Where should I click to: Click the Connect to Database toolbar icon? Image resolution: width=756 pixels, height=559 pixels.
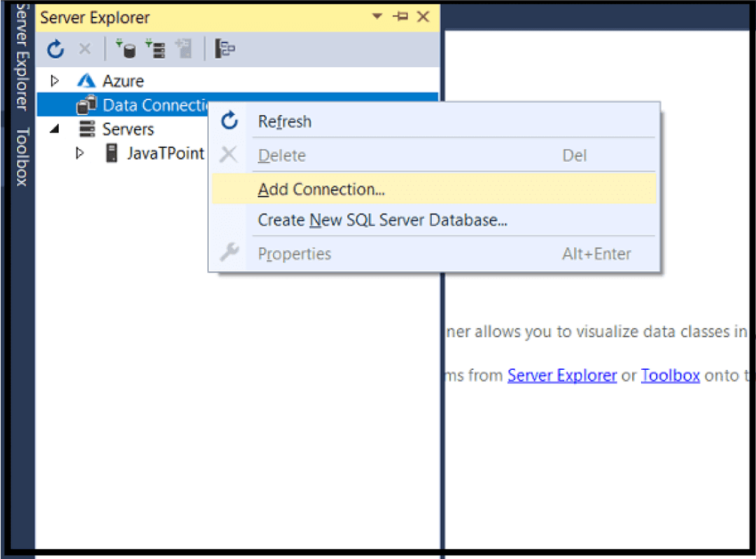125,49
